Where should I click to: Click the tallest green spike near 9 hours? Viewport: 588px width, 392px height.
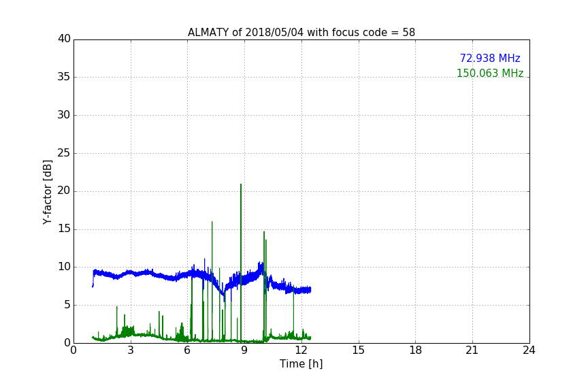click(x=241, y=263)
